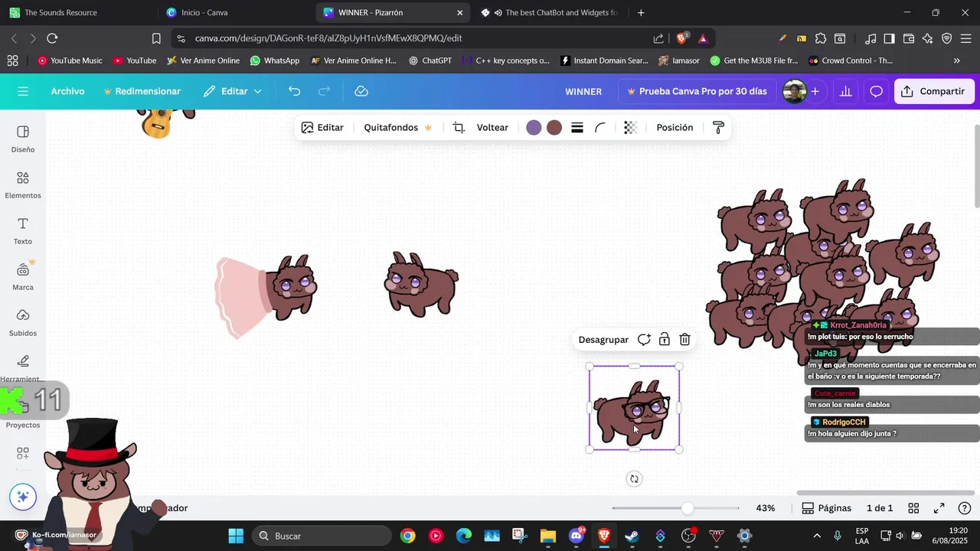Open the Brave Shields lion icon
Image resolution: width=980 pixels, height=551 pixels.
pyautogui.click(x=682, y=38)
